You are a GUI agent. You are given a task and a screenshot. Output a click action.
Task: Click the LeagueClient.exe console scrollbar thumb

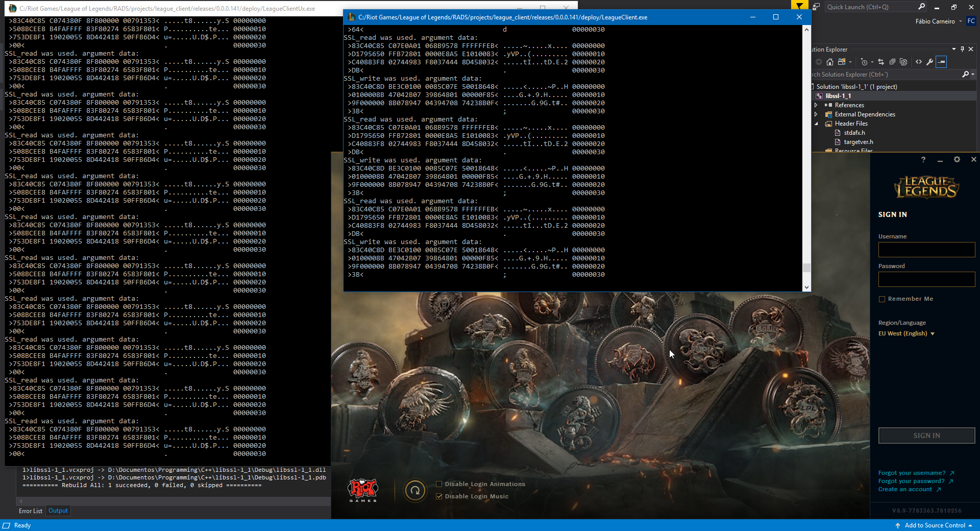(806, 268)
